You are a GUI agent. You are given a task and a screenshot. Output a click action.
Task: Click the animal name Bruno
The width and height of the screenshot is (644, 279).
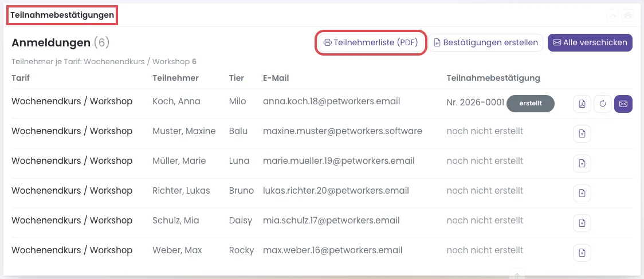click(x=242, y=191)
